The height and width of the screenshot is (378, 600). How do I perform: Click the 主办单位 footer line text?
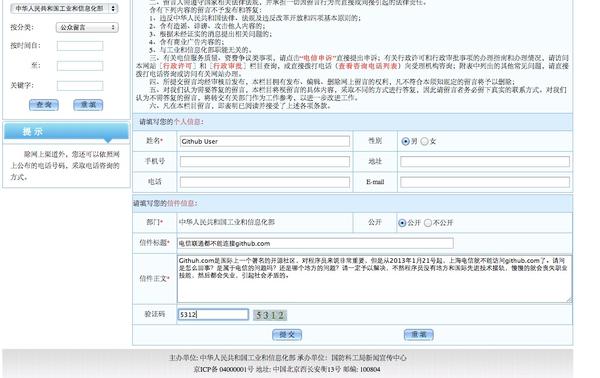pos(288,358)
